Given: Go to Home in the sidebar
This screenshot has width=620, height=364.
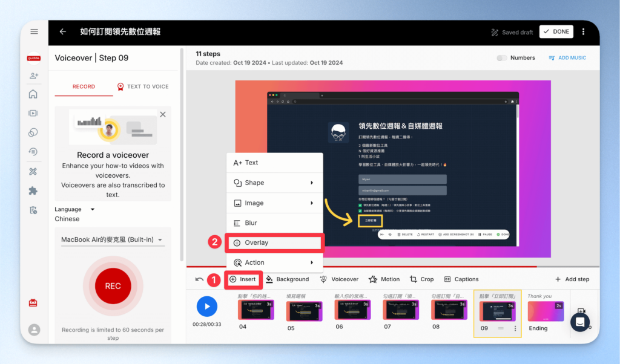Looking at the screenshot, I should [x=33, y=94].
